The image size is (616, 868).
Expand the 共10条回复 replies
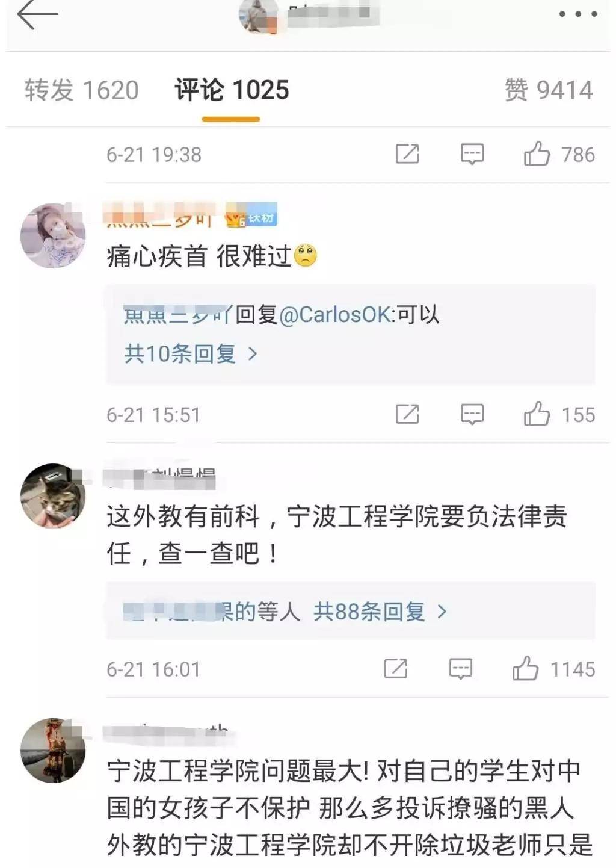(x=191, y=353)
